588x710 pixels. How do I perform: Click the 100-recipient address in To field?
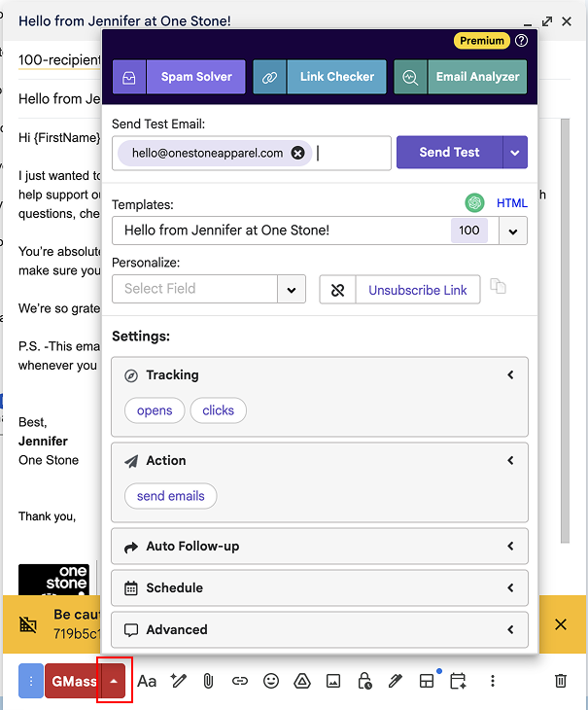point(59,59)
